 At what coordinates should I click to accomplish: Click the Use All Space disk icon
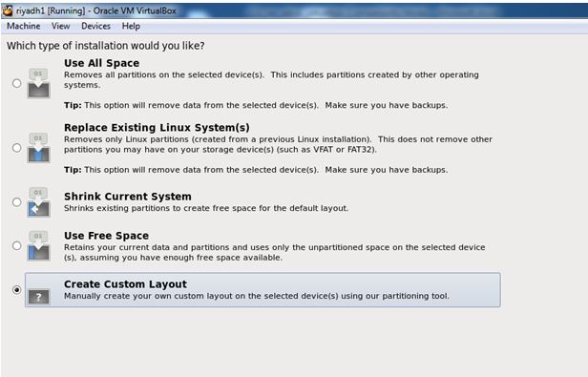[x=38, y=83]
